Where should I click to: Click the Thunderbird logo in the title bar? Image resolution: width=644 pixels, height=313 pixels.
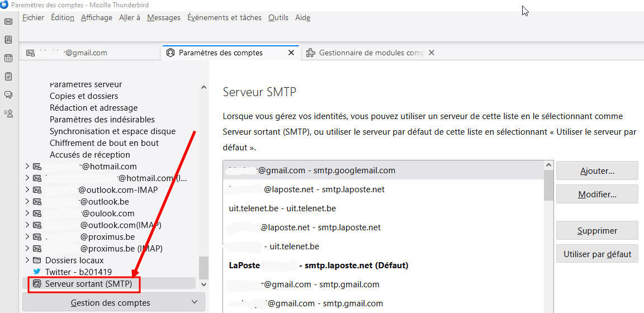click(x=4, y=4)
